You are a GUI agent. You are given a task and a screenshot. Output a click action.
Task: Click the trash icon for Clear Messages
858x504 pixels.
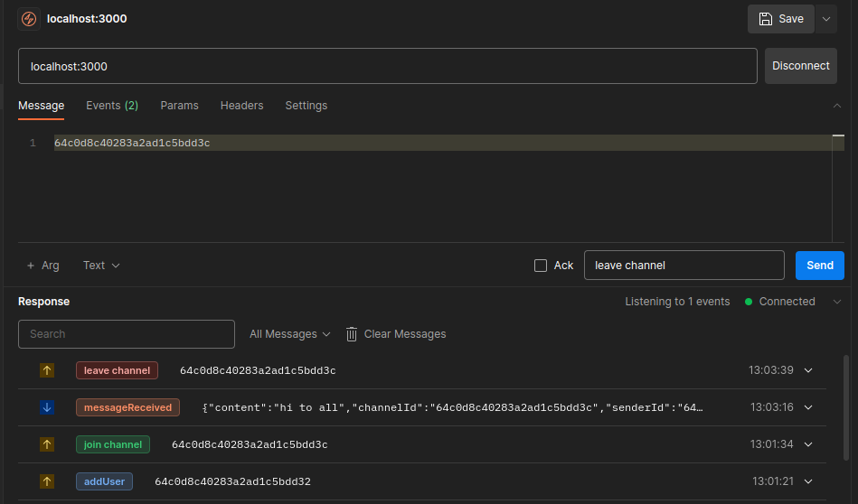(352, 334)
